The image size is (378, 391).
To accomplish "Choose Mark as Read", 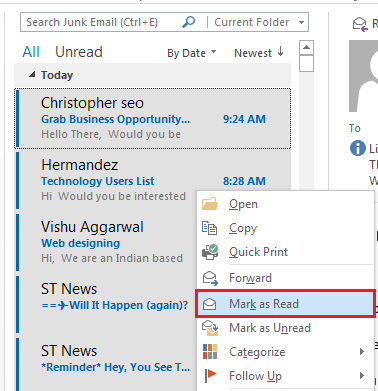I will (285, 304).
